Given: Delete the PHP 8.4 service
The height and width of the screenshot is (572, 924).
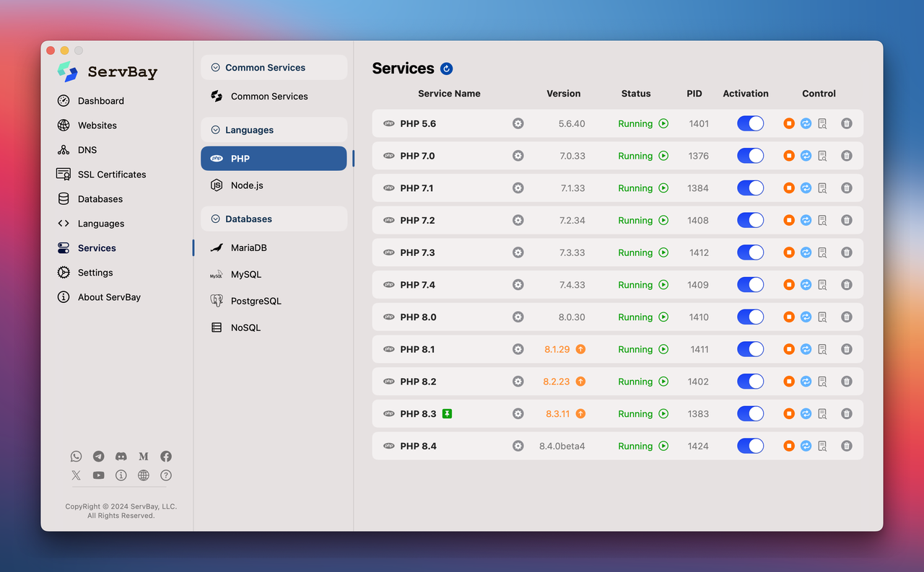Looking at the screenshot, I should coord(847,446).
